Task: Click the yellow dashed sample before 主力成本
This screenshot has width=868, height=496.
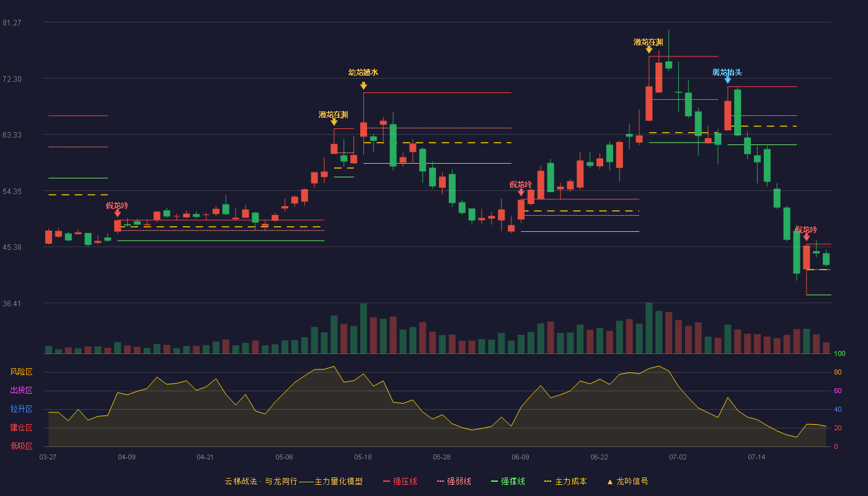Action: pos(547,482)
